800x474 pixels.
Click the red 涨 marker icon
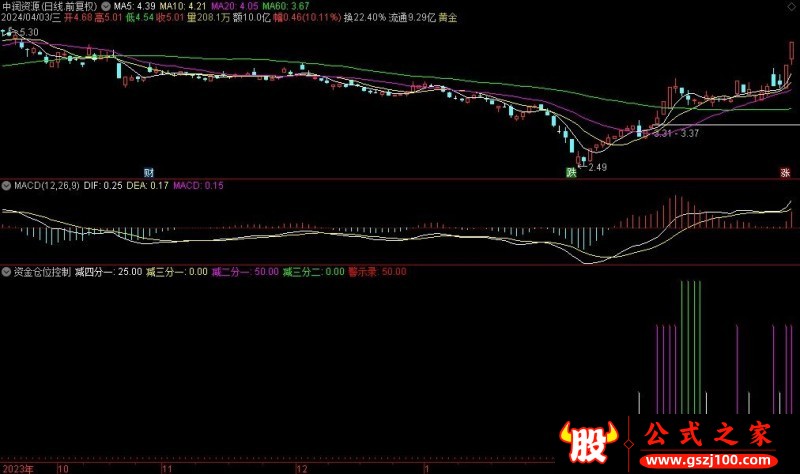click(x=785, y=173)
